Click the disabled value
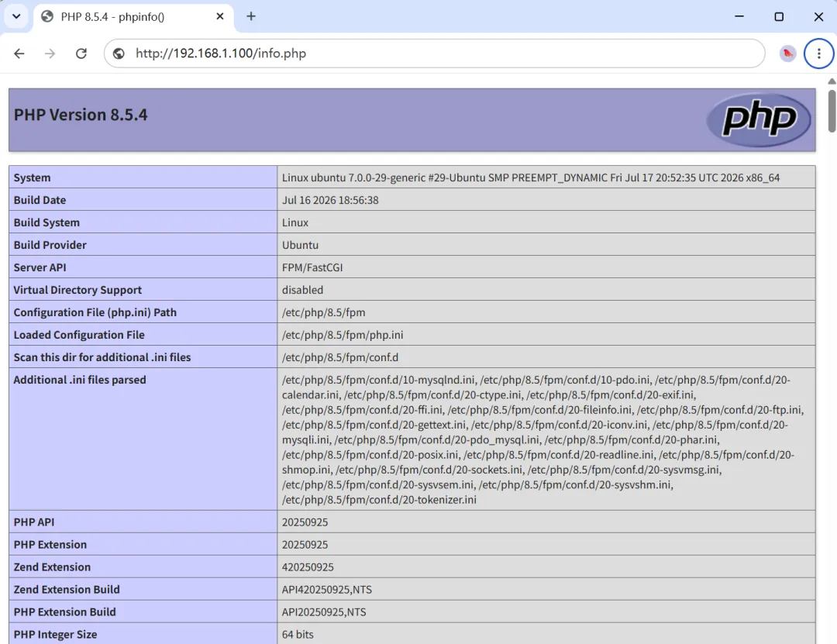This screenshot has height=644, width=837. coord(303,289)
